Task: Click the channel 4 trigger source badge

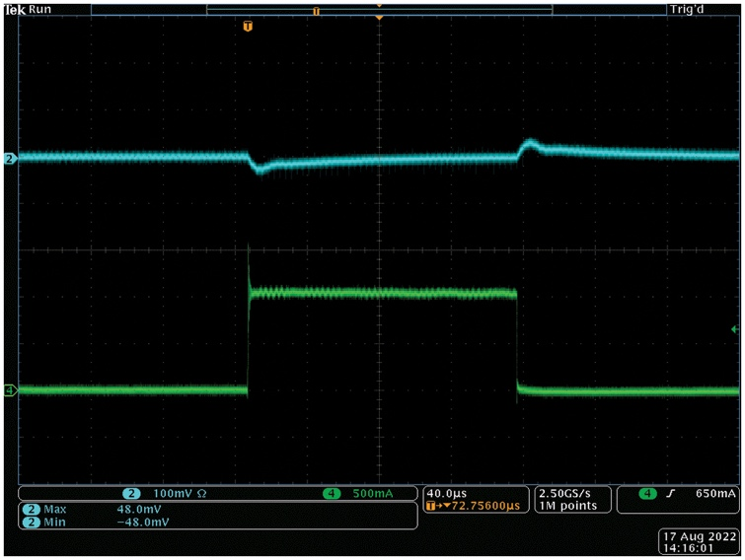Action: coord(647,494)
